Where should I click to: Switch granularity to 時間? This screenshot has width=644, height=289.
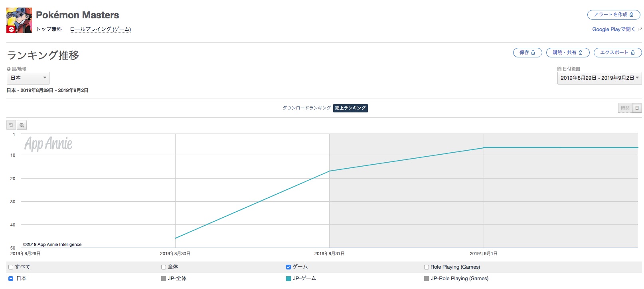pyautogui.click(x=625, y=108)
